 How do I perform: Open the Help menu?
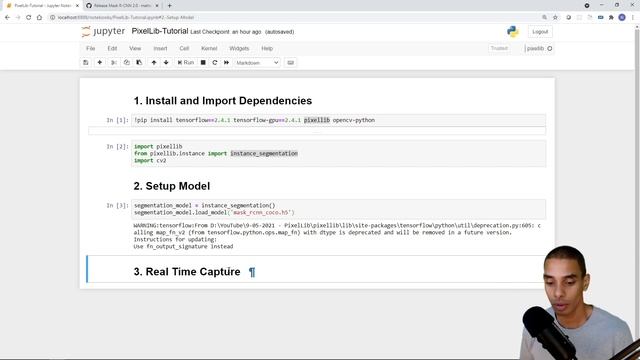coord(267,48)
